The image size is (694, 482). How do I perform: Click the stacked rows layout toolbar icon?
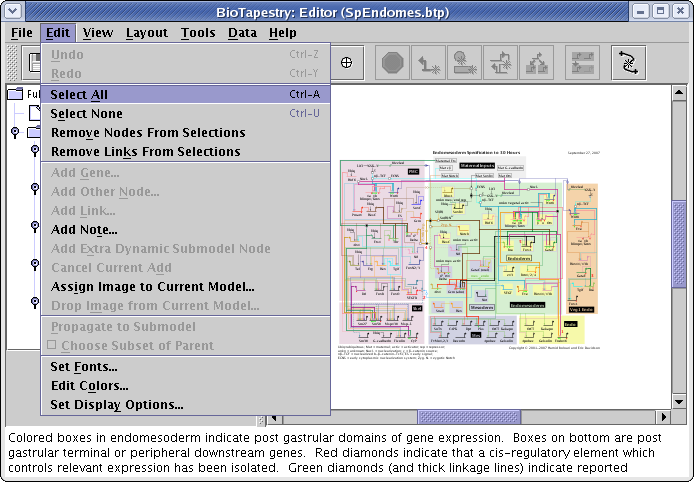click(x=582, y=62)
